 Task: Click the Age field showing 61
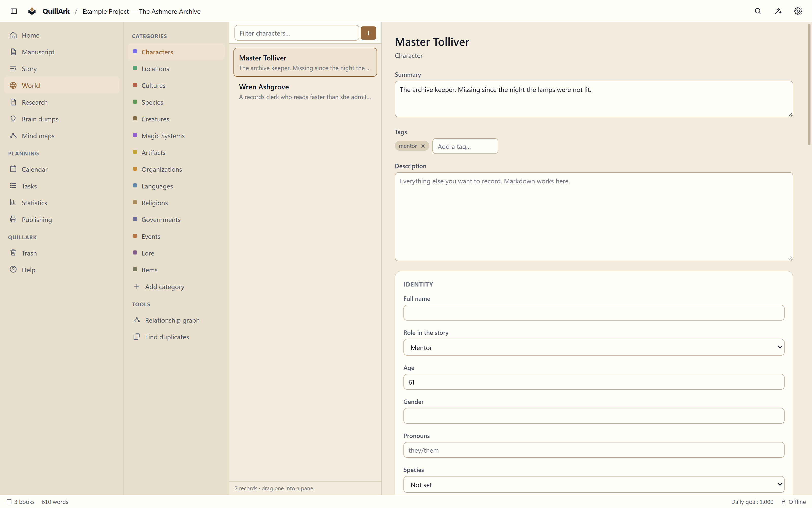(594, 382)
